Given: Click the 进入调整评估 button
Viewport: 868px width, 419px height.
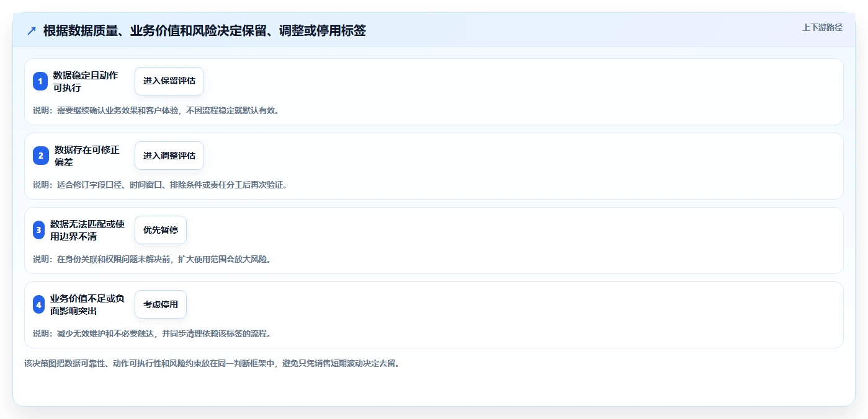Looking at the screenshot, I should [x=169, y=156].
